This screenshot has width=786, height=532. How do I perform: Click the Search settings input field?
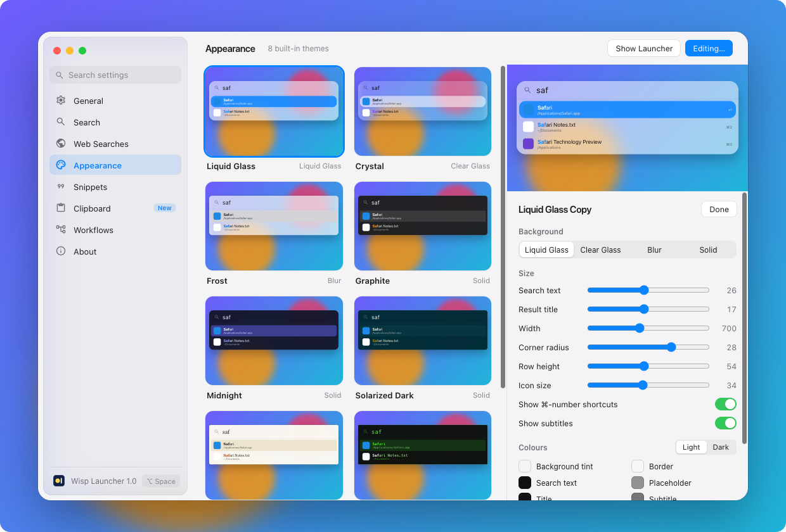point(115,75)
